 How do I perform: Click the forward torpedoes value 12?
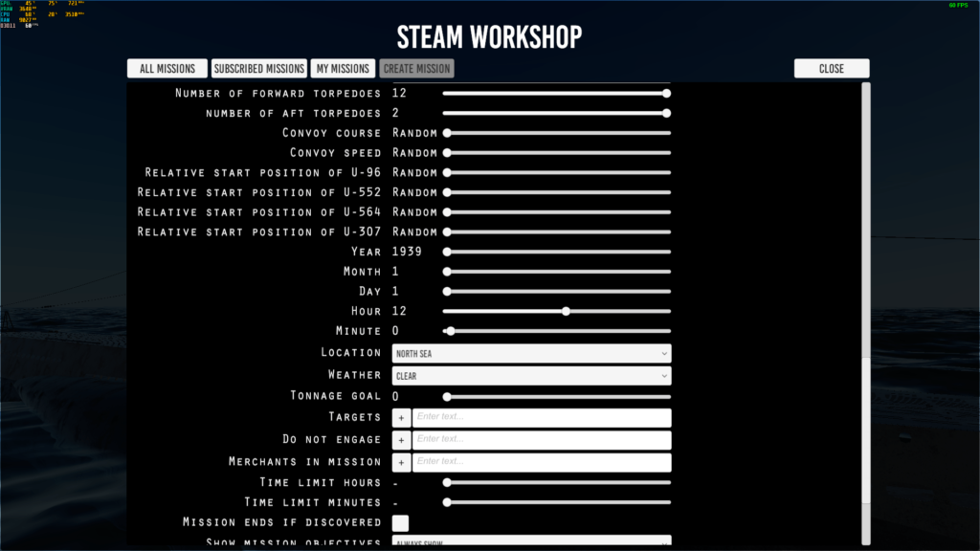click(x=399, y=94)
